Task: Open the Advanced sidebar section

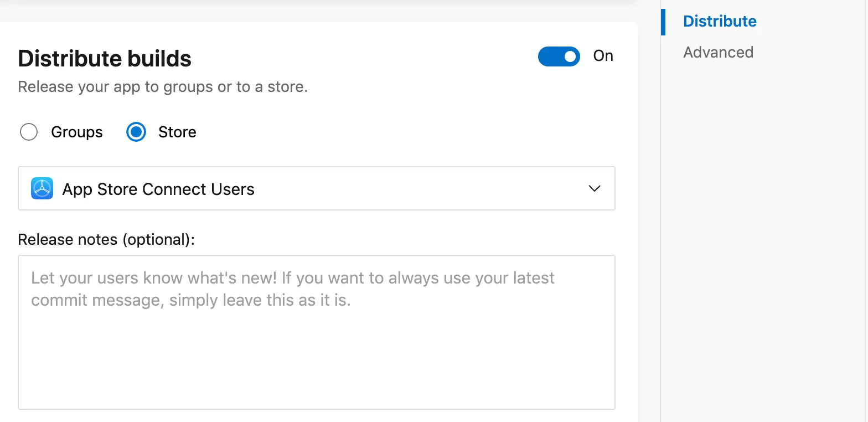Action: (718, 52)
